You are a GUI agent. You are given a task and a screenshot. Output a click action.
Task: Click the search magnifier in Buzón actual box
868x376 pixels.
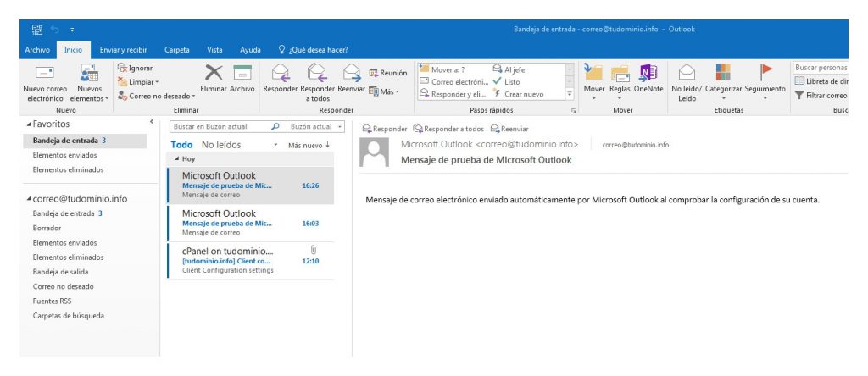275,127
